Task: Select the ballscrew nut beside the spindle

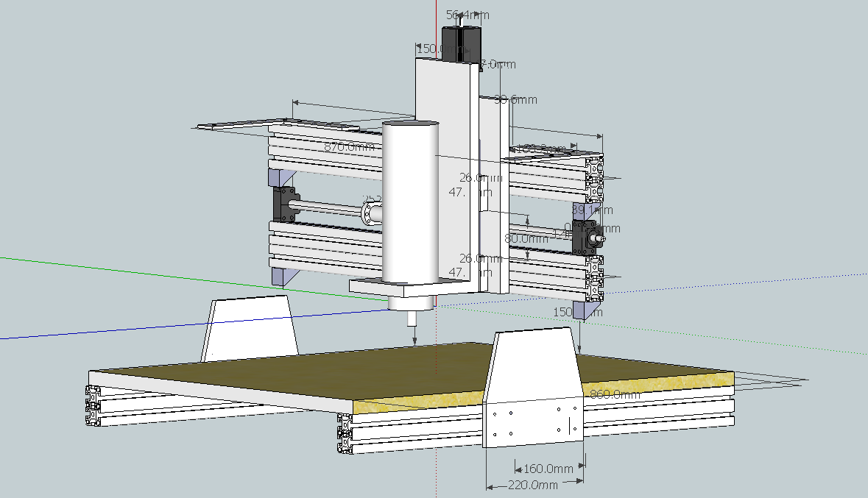Action: 373,213
